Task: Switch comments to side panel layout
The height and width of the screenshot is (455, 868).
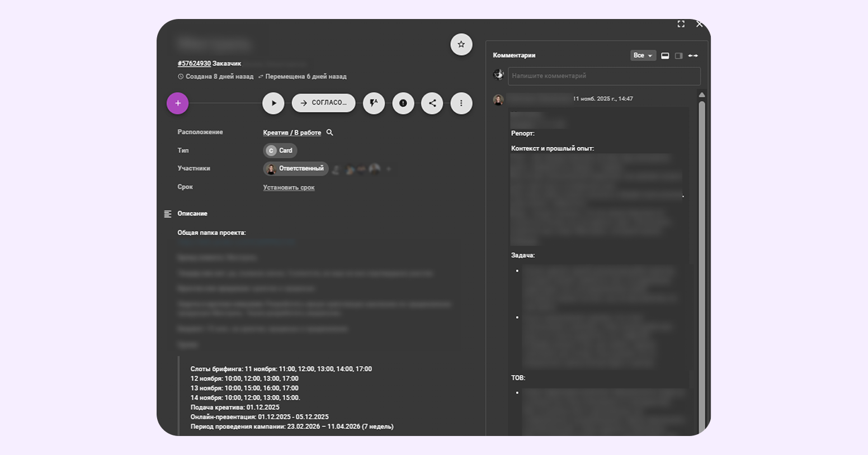Action: click(x=678, y=56)
